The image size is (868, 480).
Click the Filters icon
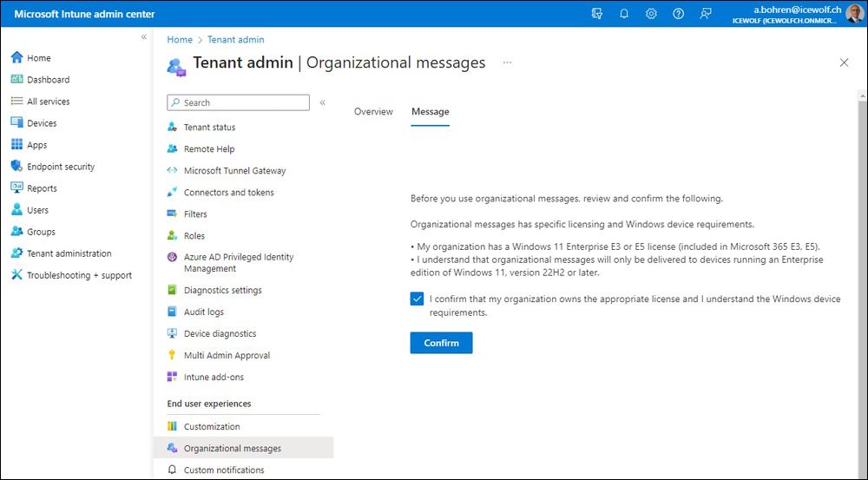pos(172,214)
